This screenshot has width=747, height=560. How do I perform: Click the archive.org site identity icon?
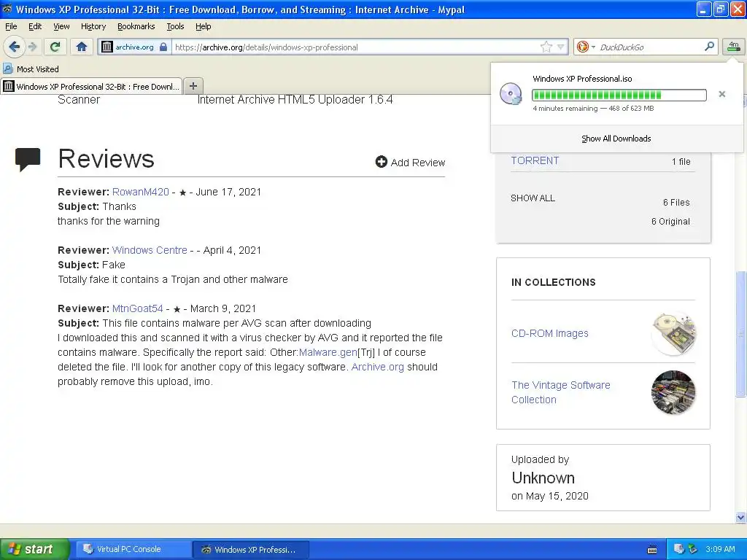tap(107, 47)
